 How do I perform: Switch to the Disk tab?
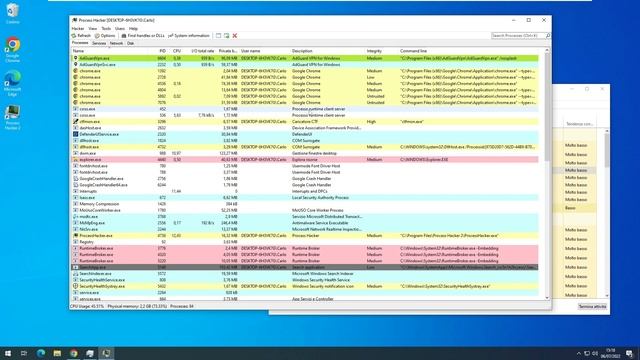130,43
